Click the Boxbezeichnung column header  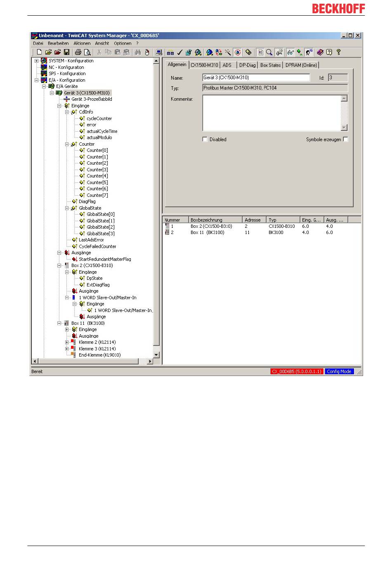point(215,220)
